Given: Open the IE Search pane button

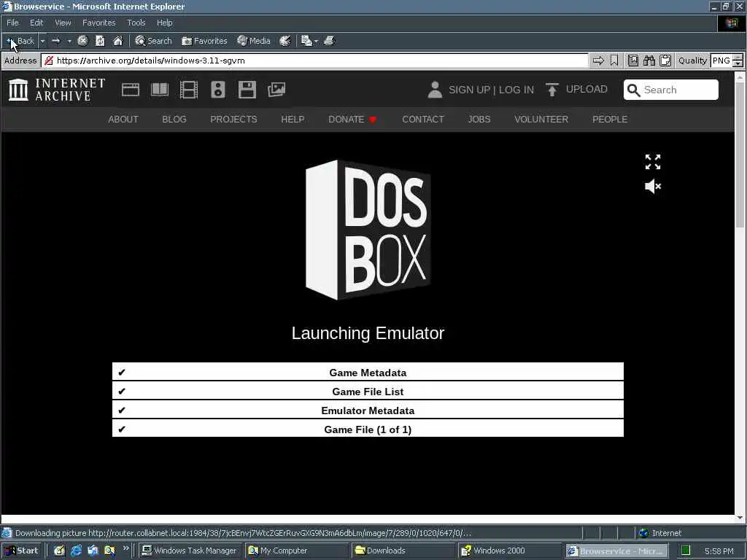Looking at the screenshot, I should click(153, 41).
